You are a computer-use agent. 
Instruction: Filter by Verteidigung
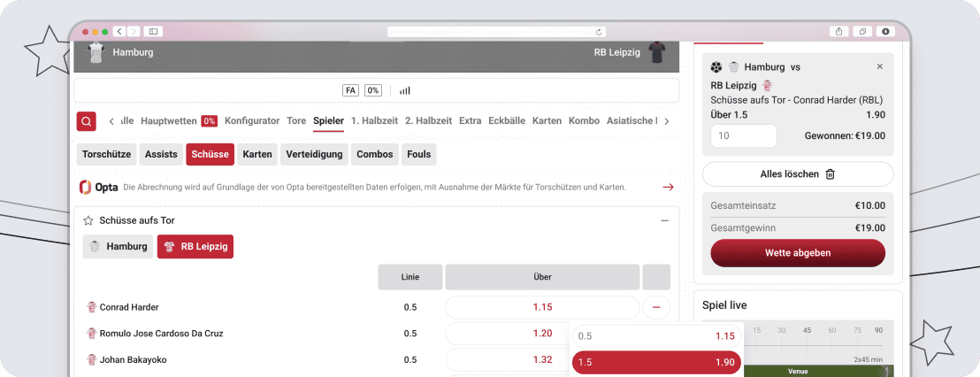tap(314, 154)
